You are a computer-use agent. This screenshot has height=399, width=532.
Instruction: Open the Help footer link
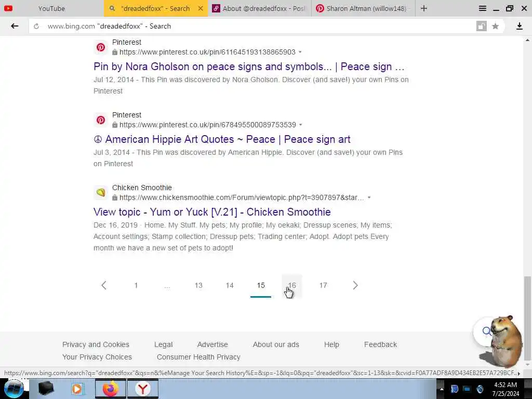point(331,344)
